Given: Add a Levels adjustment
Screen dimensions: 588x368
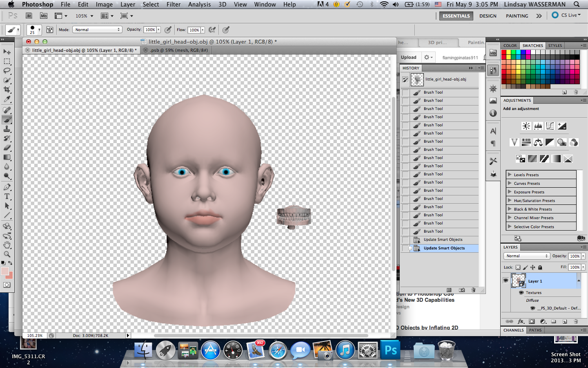Looking at the screenshot, I should 538,126.
